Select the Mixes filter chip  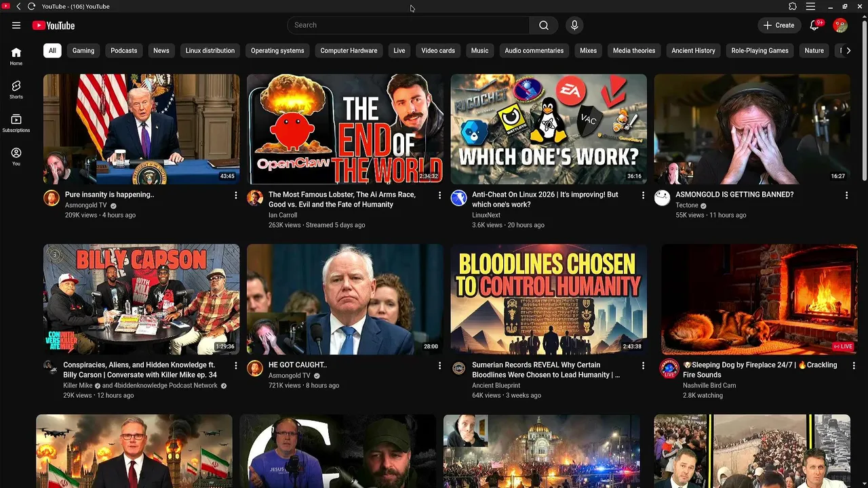589,51
